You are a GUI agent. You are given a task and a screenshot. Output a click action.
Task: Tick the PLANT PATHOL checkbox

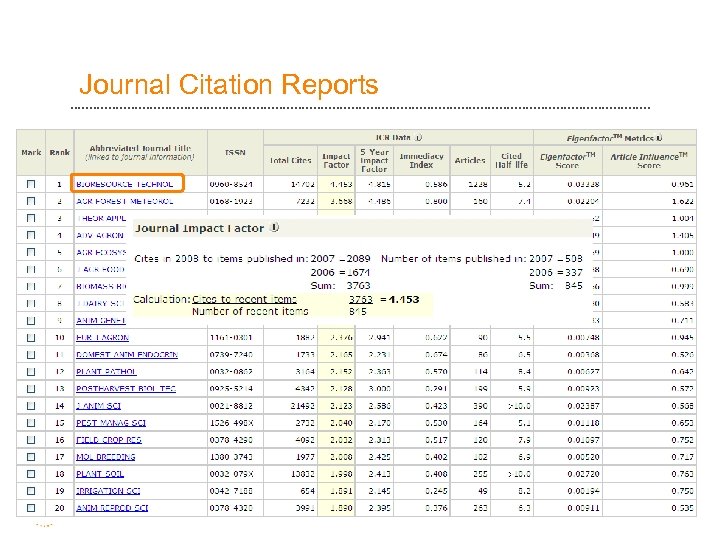coord(31,371)
